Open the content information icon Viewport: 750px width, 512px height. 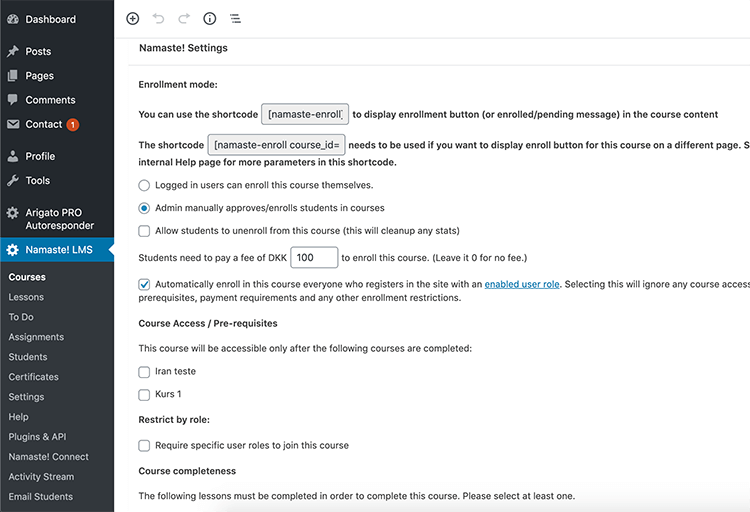click(x=210, y=19)
